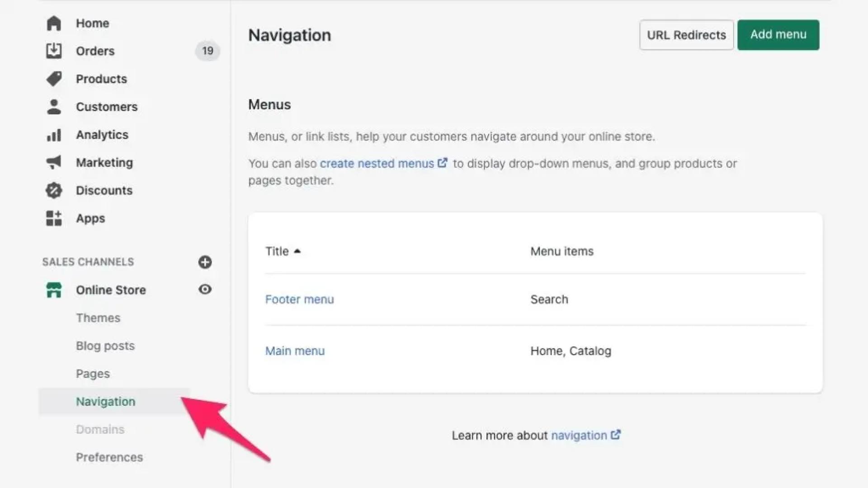The image size is (868, 488).
Task: Click the Add menu button
Action: [x=778, y=34]
